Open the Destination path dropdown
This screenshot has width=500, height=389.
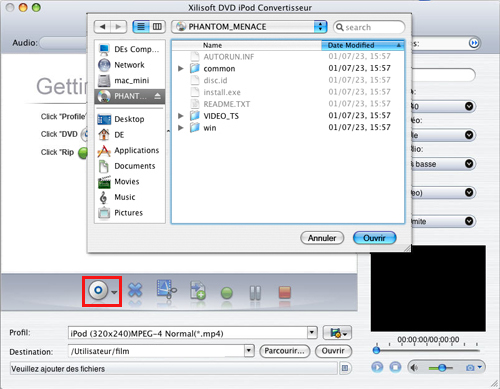(249, 351)
